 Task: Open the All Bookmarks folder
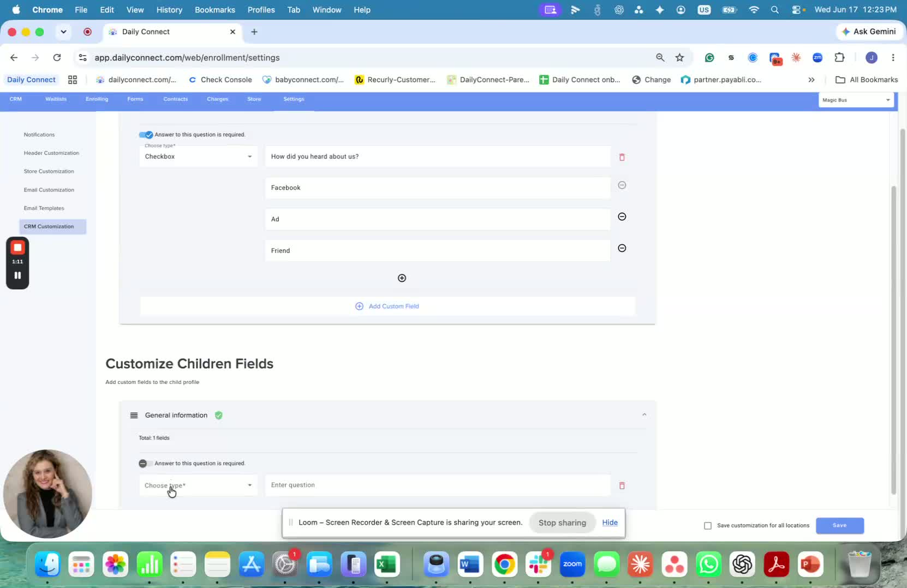click(867, 80)
